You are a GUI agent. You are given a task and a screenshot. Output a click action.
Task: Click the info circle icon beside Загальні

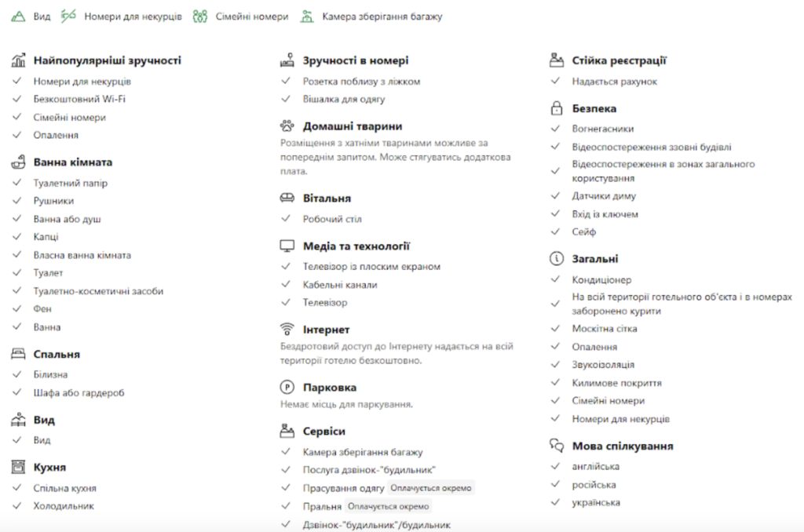tap(557, 258)
